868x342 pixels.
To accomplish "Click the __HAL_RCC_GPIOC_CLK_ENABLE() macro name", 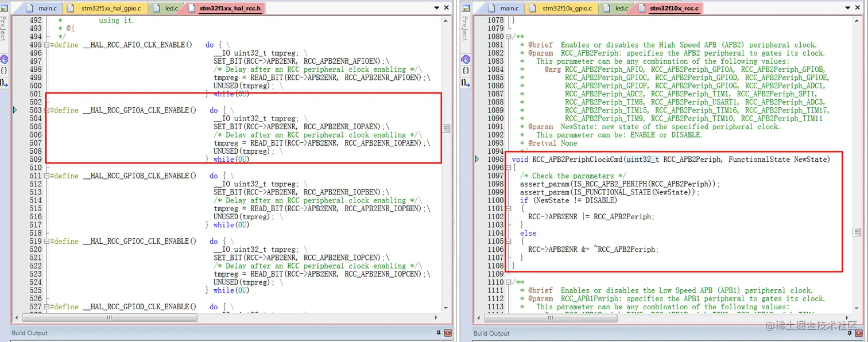I will click(139, 241).
